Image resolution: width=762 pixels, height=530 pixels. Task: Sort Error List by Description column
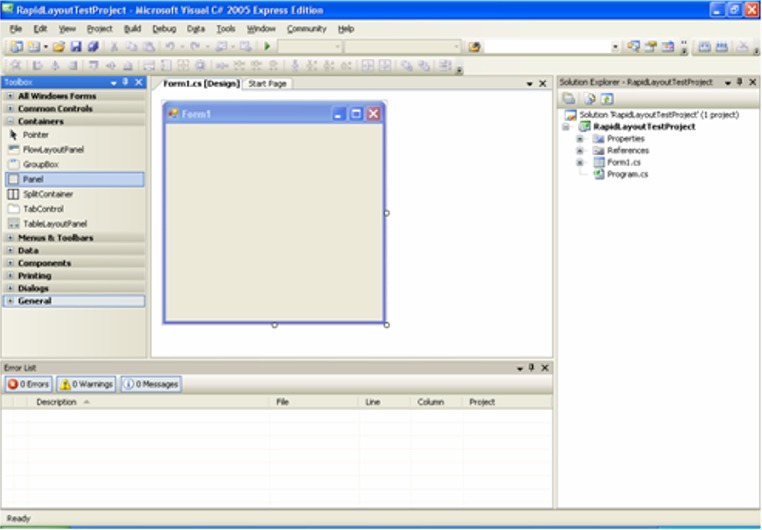point(148,402)
